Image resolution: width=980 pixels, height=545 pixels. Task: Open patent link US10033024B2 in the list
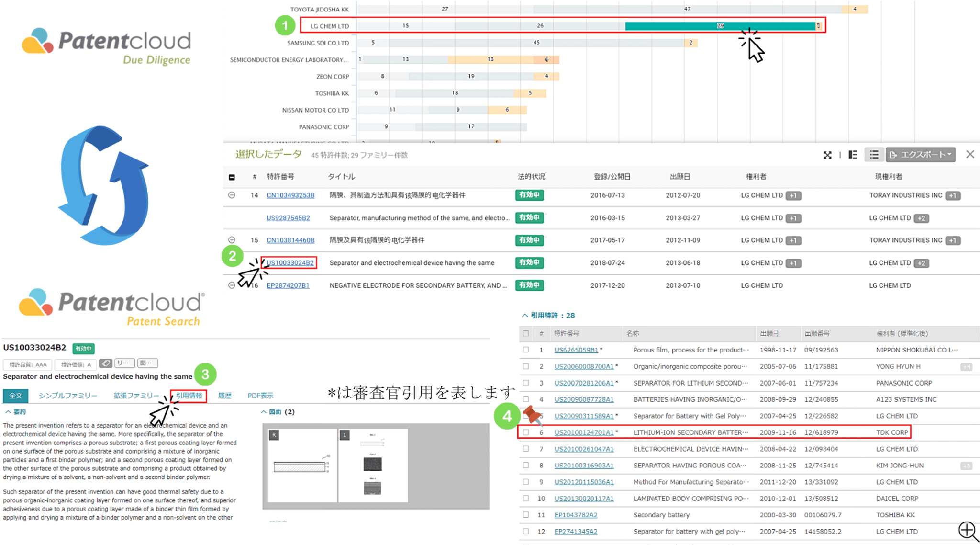pyautogui.click(x=290, y=263)
